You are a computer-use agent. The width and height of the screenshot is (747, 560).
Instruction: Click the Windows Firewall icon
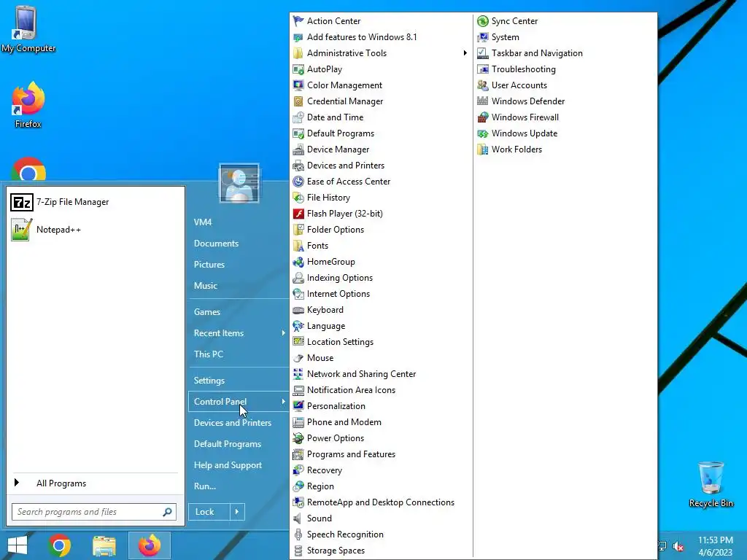tap(483, 117)
